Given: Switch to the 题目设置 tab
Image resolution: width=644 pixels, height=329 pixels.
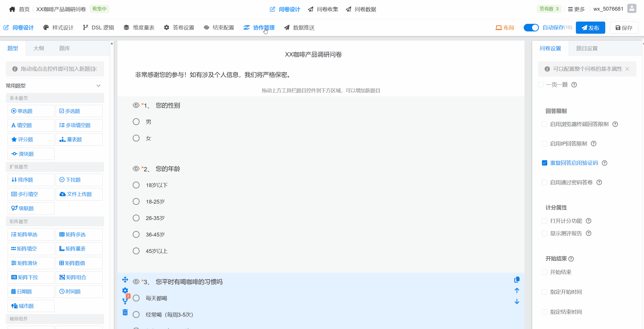Looking at the screenshot, I should (x=587, y=48).
